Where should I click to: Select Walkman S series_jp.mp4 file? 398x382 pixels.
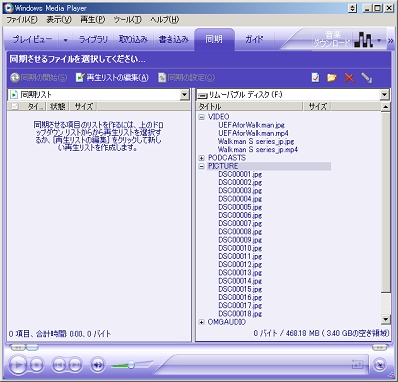pos(258,149)
